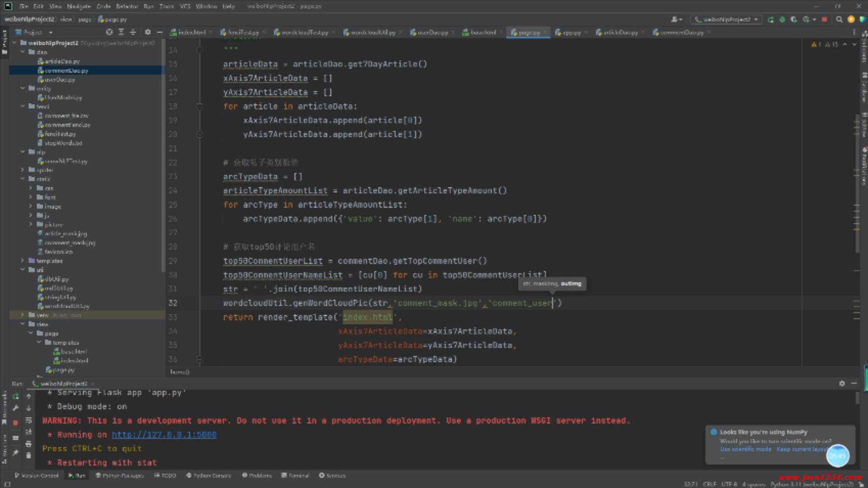Viewport: 868px width, 488px height.
Task: Click the print icon in Run console
Action: [x=28, y=444]
